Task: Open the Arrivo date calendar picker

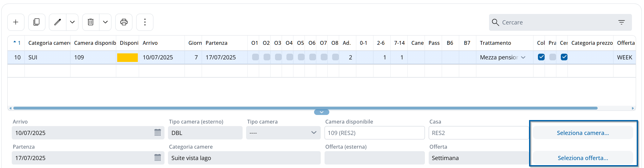Action: tap(158, 133)
